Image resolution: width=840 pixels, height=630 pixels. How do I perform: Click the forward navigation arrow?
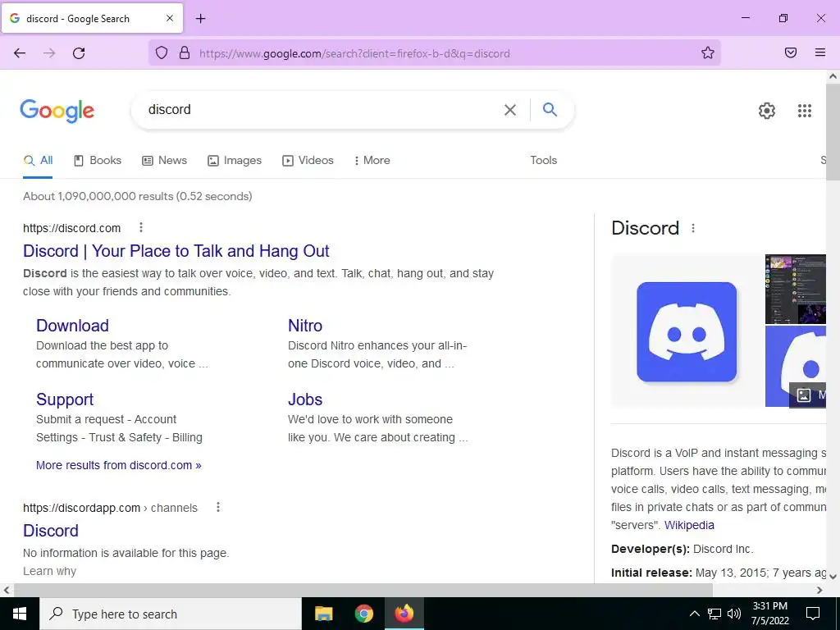[x=49, y=53]
